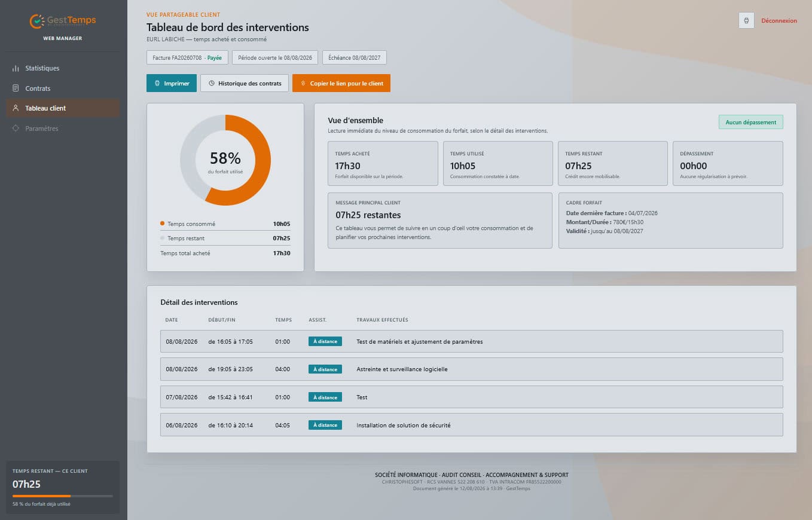Click the clock icon in Historique des contrats
Viewport: 812px width, 520px height.
coord(211,83)
